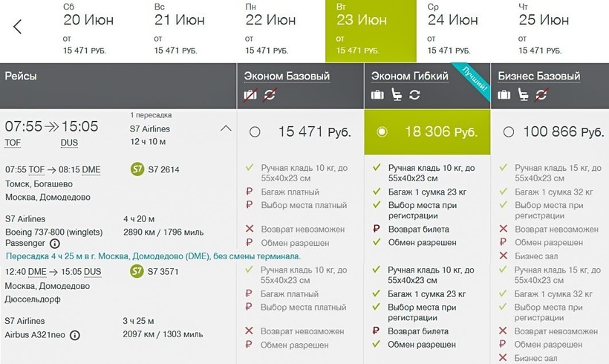Image resolution: width=609 pixels, height=364 pixels.
Task: Open info icon next to Boeing 737-800 Passenger
Action: coord(55,243)
